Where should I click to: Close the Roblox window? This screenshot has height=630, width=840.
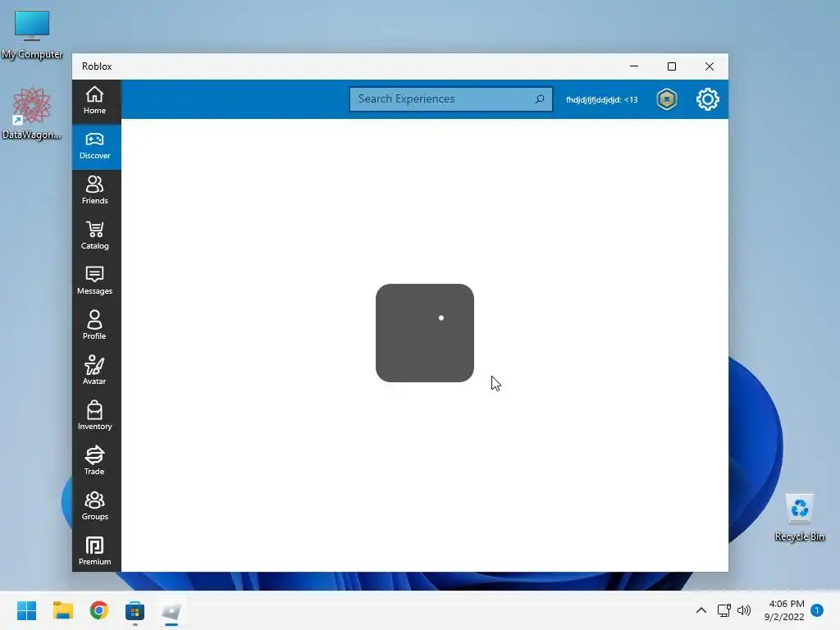tap(710, 66)
